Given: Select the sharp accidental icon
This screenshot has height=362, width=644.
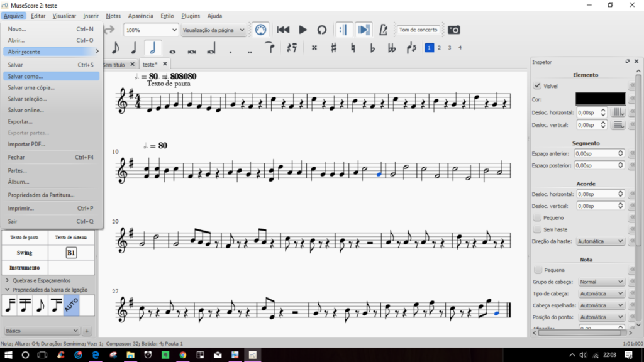Looking at the screenshot, I should point(333,48).
